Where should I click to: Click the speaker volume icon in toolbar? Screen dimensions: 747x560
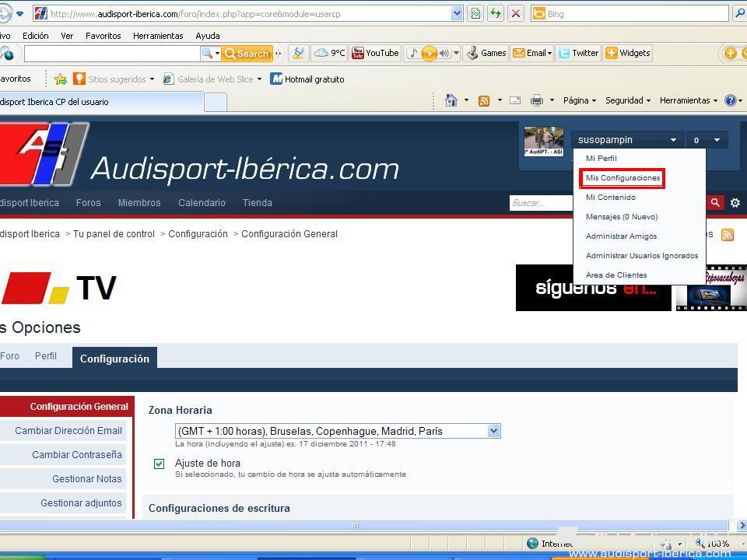(x=444, y=54)
